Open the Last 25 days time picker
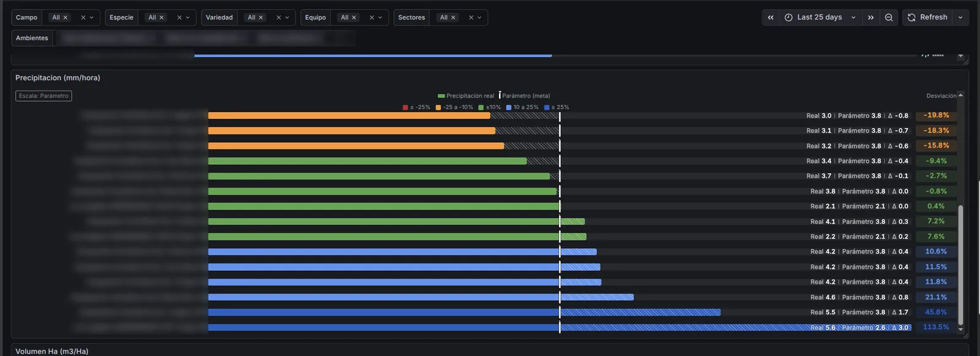The image size is (980, 356). 820,18
